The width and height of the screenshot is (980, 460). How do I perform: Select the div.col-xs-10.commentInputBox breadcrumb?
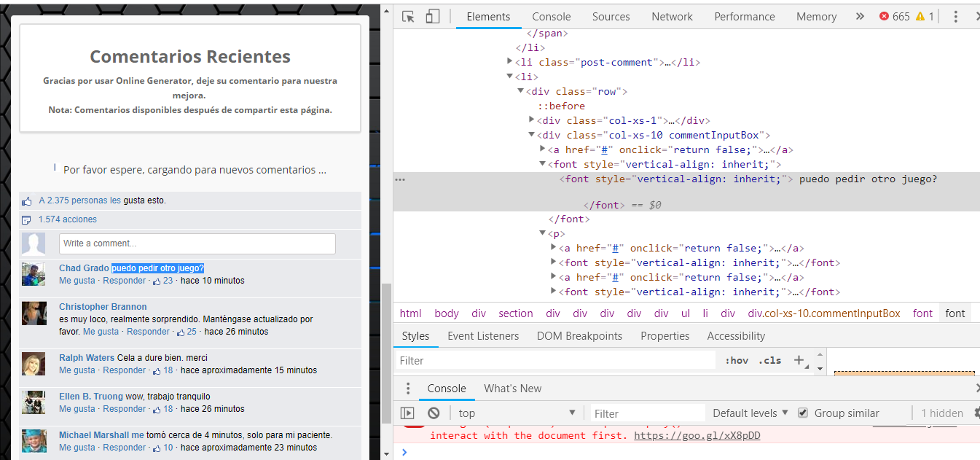pyautogui.click(x=824, y=313)
